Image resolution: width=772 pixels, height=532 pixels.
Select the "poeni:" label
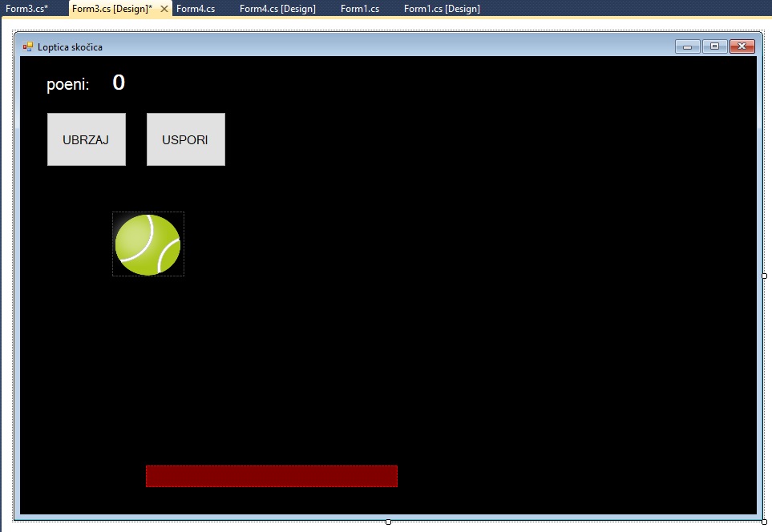68,84
